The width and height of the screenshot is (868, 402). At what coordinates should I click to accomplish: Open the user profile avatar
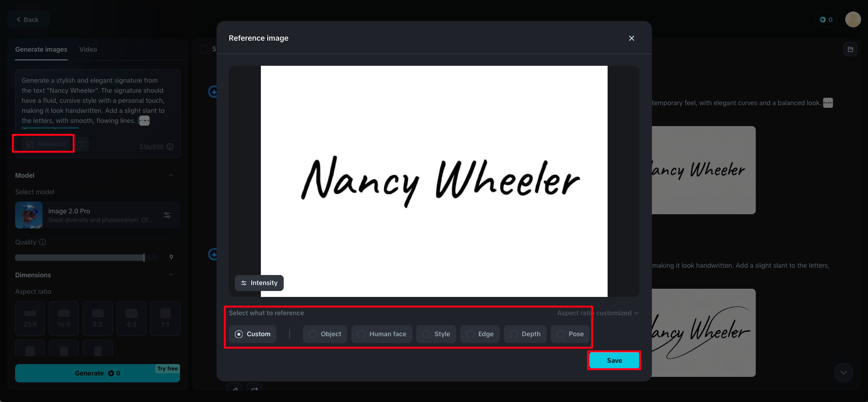tap(852, 20)
